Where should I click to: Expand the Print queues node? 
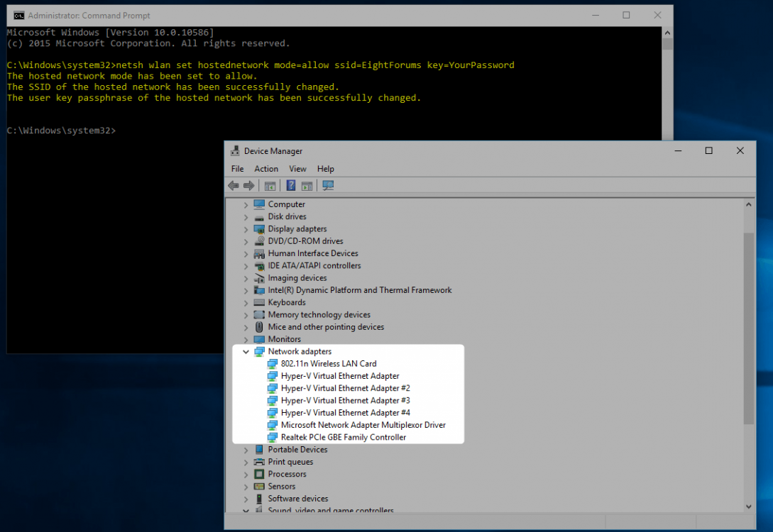tap(246, 462)
